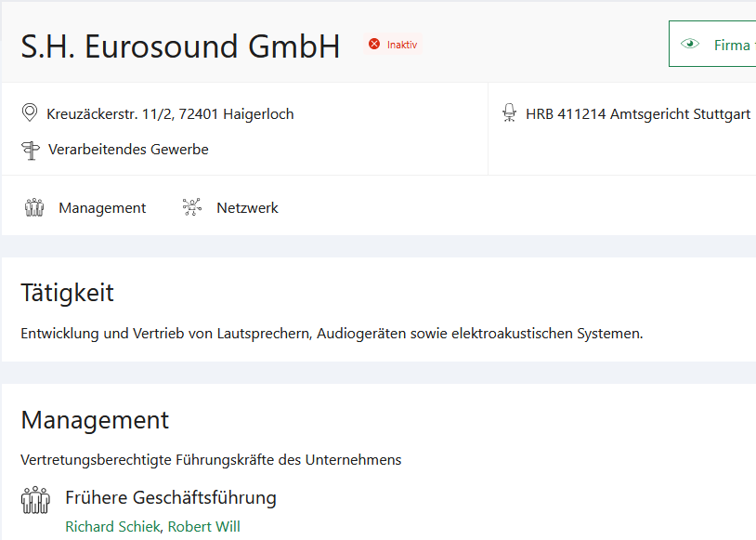Click the eye icon in the Firma button
Image resolution: width=756 pixels, height=540 pixels.
pos(690,44)
